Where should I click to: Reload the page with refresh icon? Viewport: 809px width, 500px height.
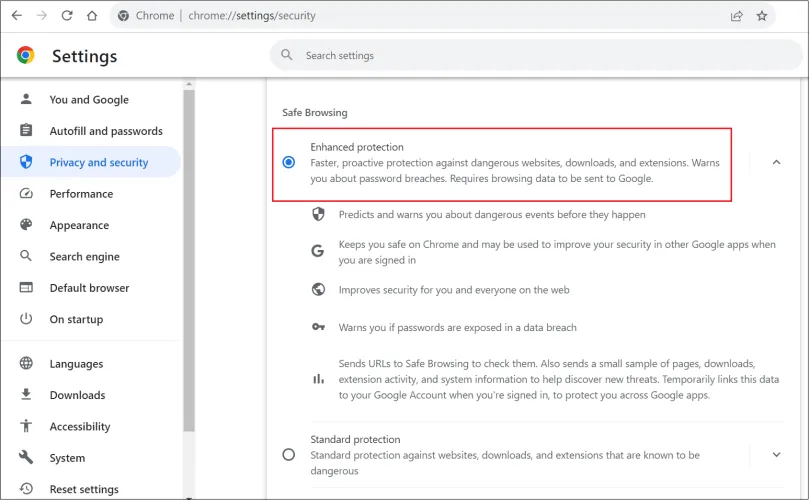pos(67,16)
